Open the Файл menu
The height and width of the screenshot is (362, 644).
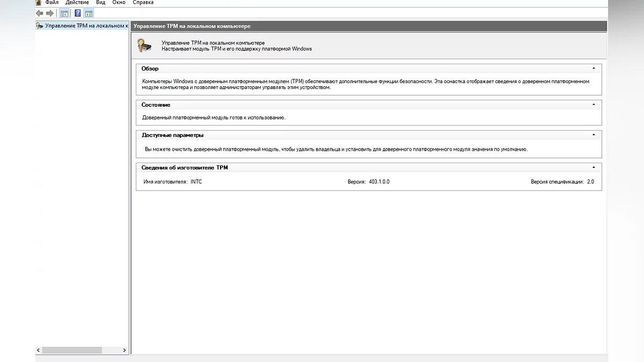click(x=52, y=3)
